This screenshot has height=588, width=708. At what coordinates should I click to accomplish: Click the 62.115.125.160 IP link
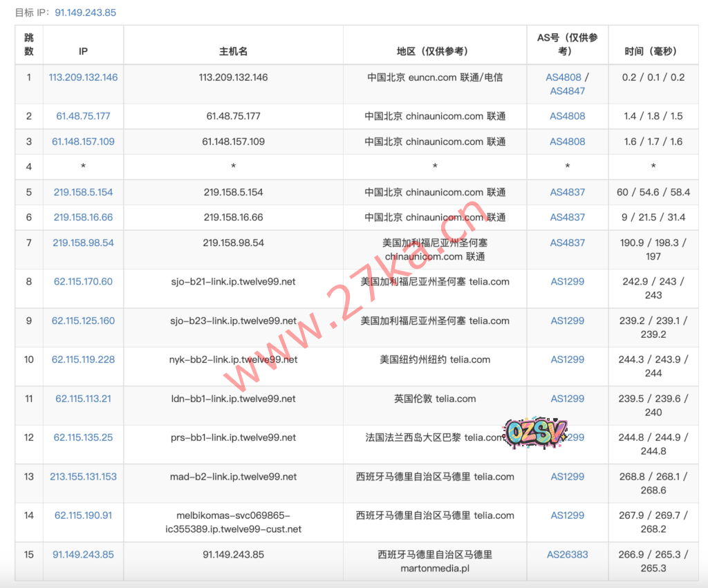pos(83,321)
